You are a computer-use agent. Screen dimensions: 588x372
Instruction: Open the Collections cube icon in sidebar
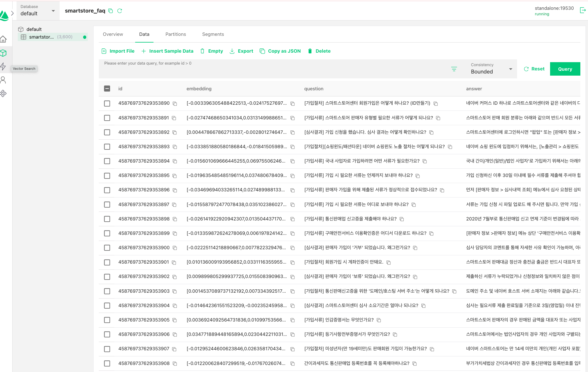3,53
